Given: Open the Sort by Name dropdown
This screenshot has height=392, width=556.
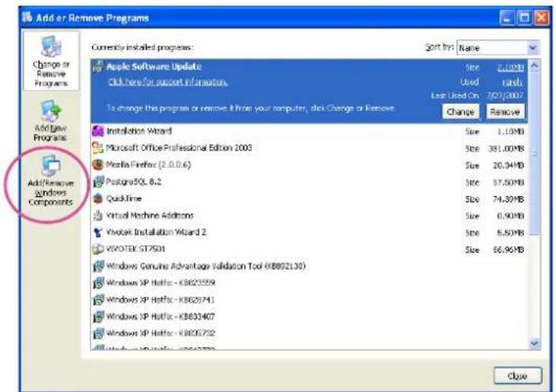Looking at the screenshot, I should pos(533,47).
